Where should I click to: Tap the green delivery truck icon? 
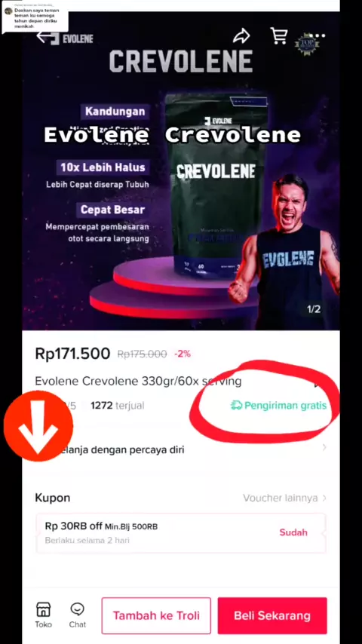(236, 406)
